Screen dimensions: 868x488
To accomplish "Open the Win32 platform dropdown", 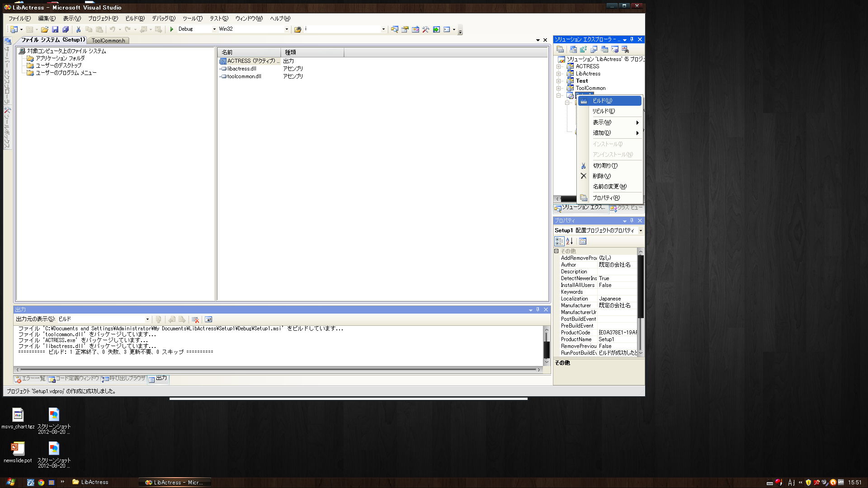I will [x=286, y=29].
